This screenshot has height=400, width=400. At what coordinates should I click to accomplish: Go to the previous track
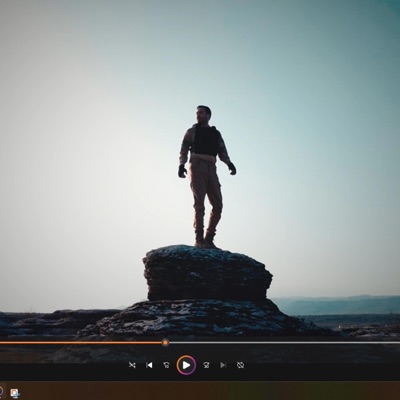point(149,365)
